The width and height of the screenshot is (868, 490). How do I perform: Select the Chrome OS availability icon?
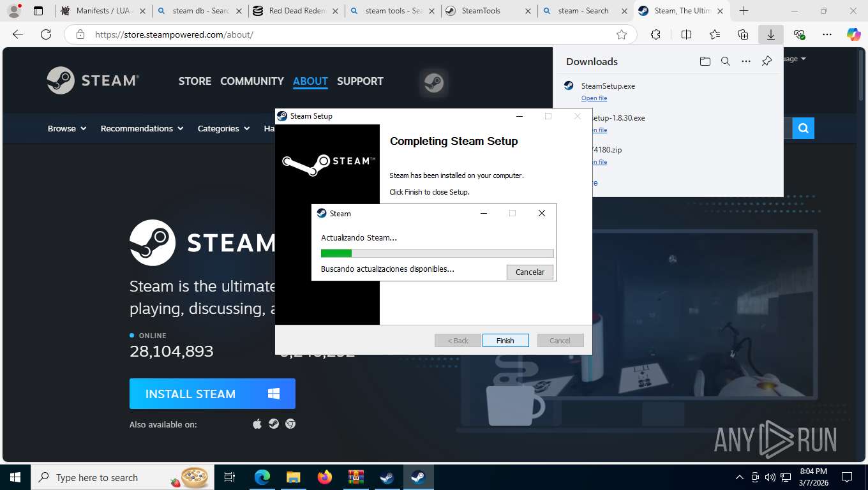pos(290,424)
